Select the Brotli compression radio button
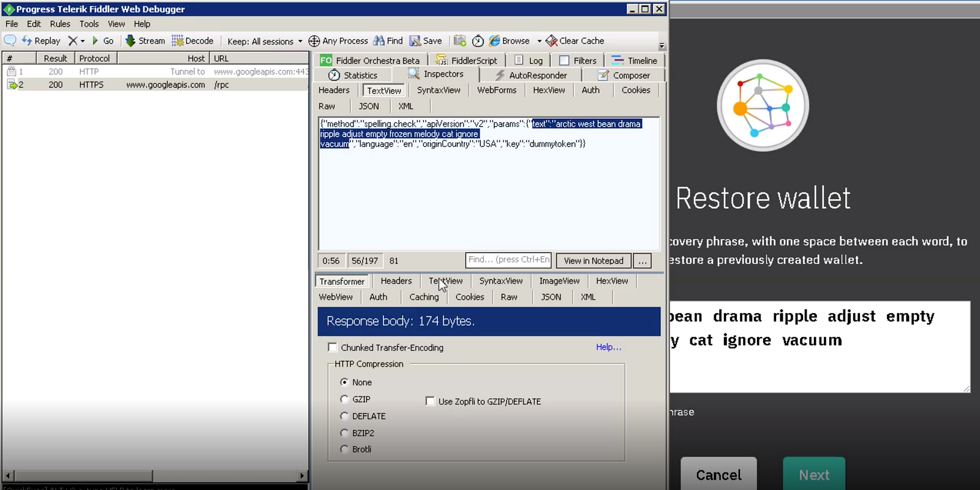The height and width of the screenshot is (490, 980). [344, 449]
